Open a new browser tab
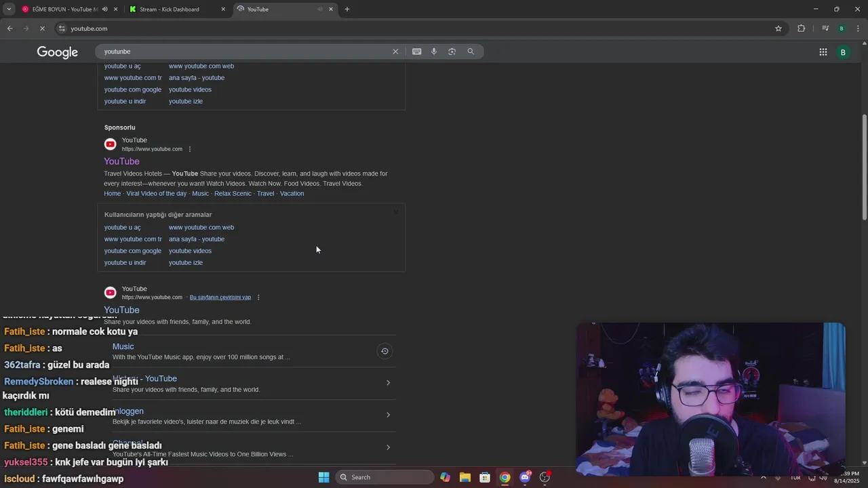The image size is (868, 488). pos(347,9)
